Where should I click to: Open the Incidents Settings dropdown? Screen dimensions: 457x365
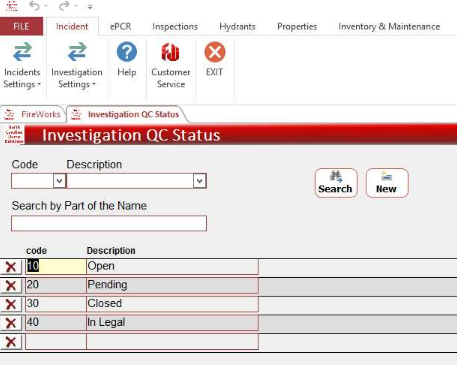(22, 66)
